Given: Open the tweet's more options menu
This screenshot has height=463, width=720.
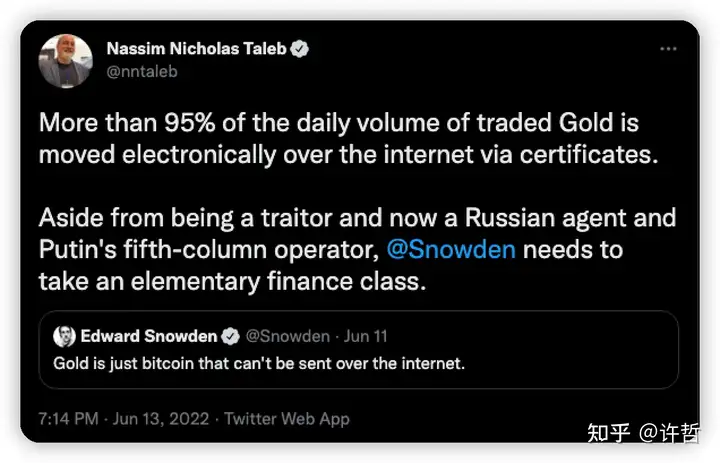Looking at the screenshot, I should pyautogui.click(x=669, y=48).
